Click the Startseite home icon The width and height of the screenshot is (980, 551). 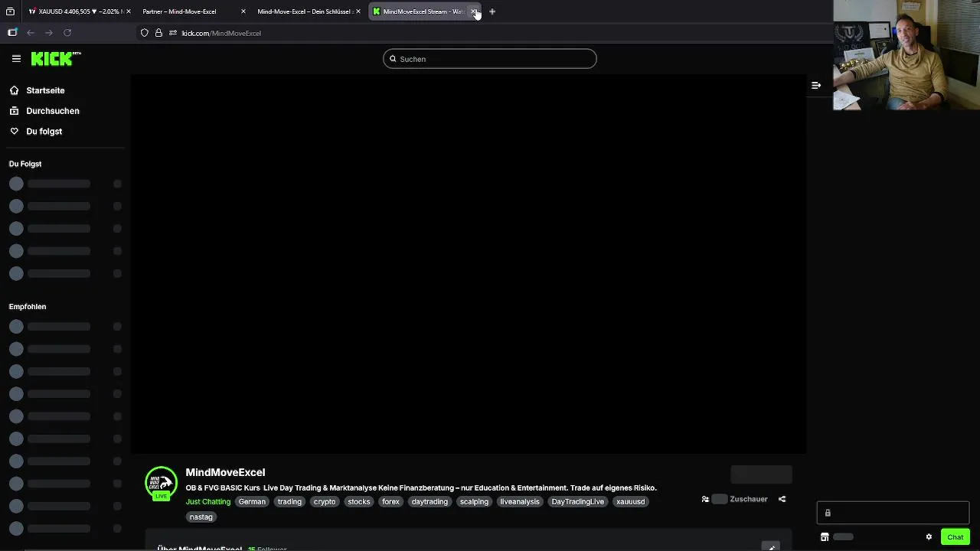tap(14, 90)
